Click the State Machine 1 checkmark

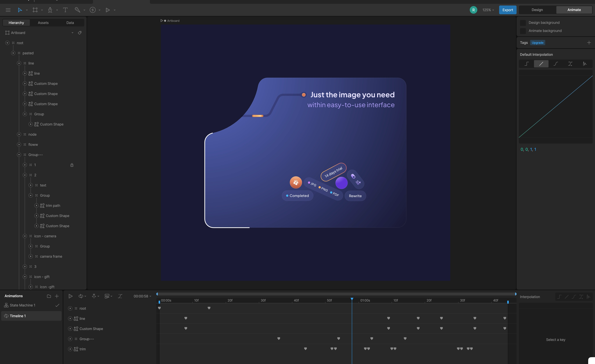[57, 305]
